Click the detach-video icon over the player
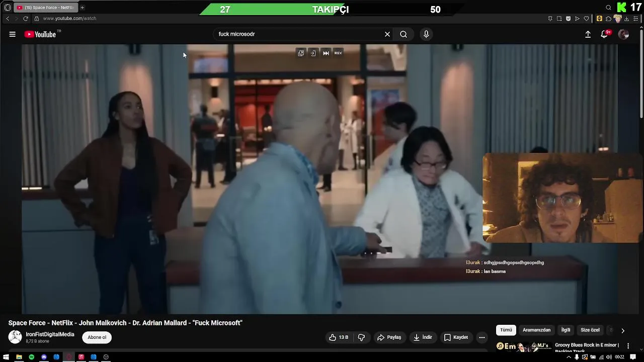 [313, 53]
